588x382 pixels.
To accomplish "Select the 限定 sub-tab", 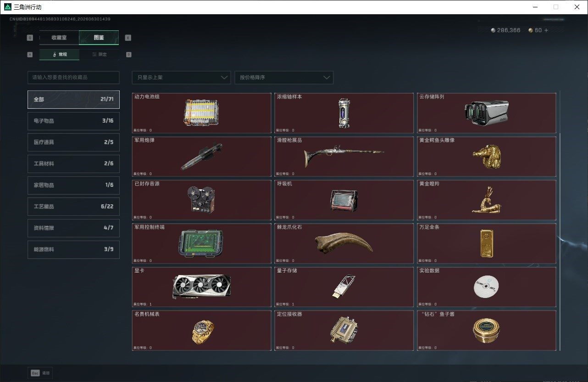I will [99, 54].
